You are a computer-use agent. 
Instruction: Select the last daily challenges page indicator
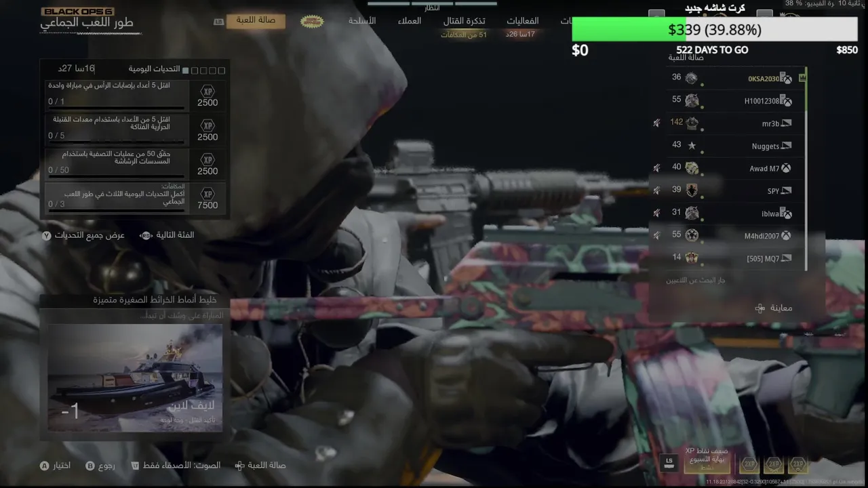click(222, 70)
